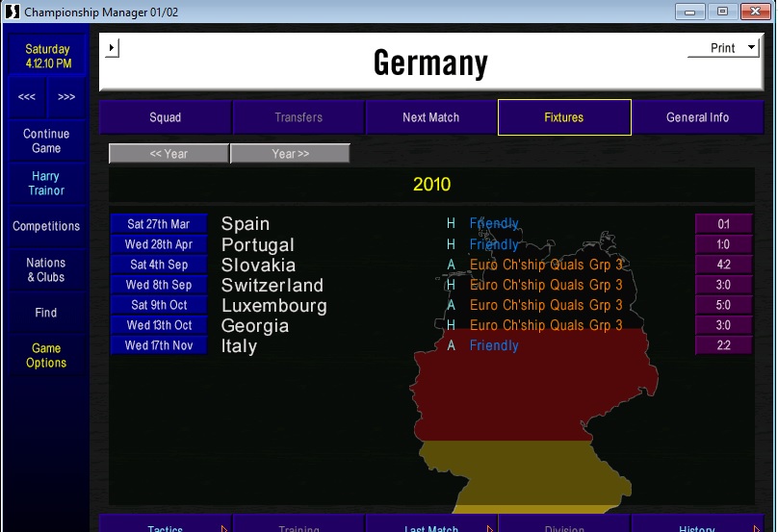Viewport: 778px width, 532px height.
Task: Click the disabled Transfers tab
Action: (x=298, y=117)
